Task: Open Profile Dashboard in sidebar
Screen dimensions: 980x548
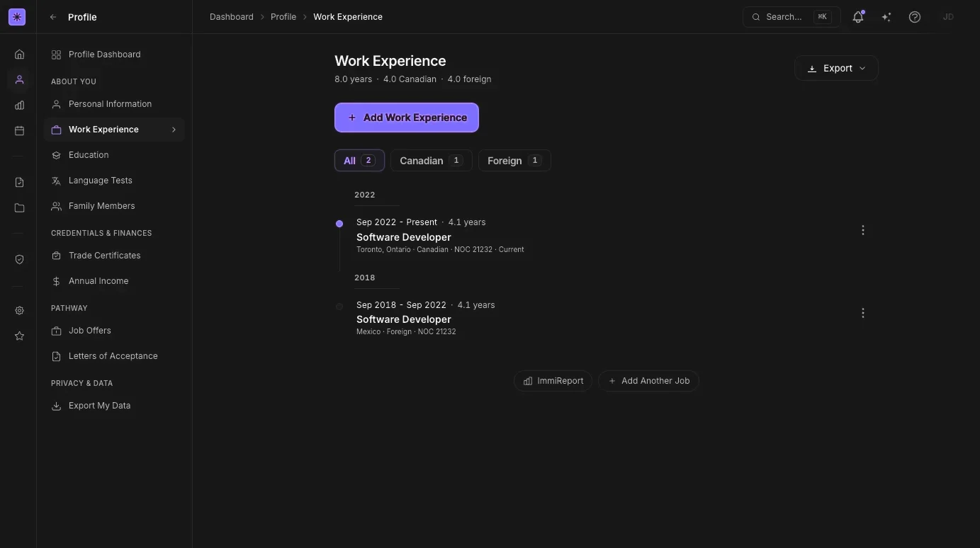Action: [x=114, y=55]
